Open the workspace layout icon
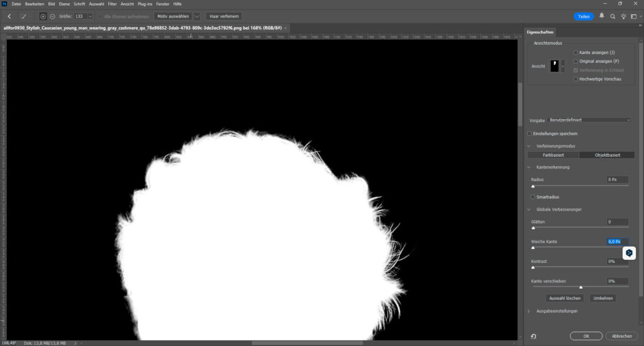Viewport: 644px width, 346px height. click(634, 16)
